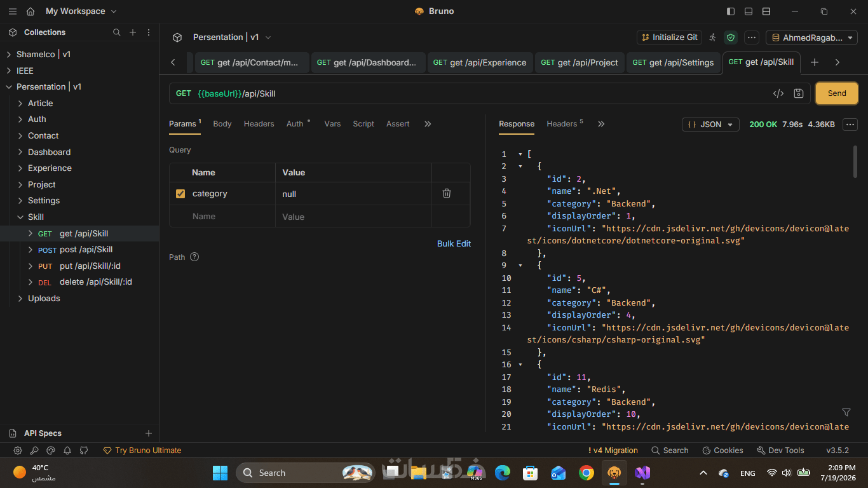Click the collection cube icon beside Presentation | v1
This screenshot has width=868, height=488.
click(x=177, y=37)
